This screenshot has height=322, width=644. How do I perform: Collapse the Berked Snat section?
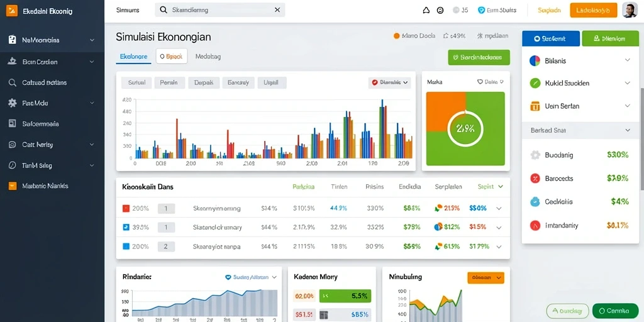(x=627, y=130)
